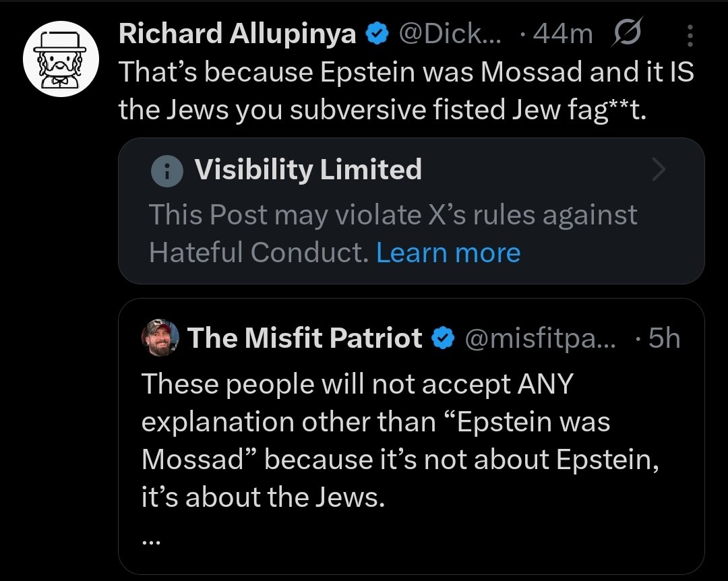Open the main post's reply text

click(404, 91)
